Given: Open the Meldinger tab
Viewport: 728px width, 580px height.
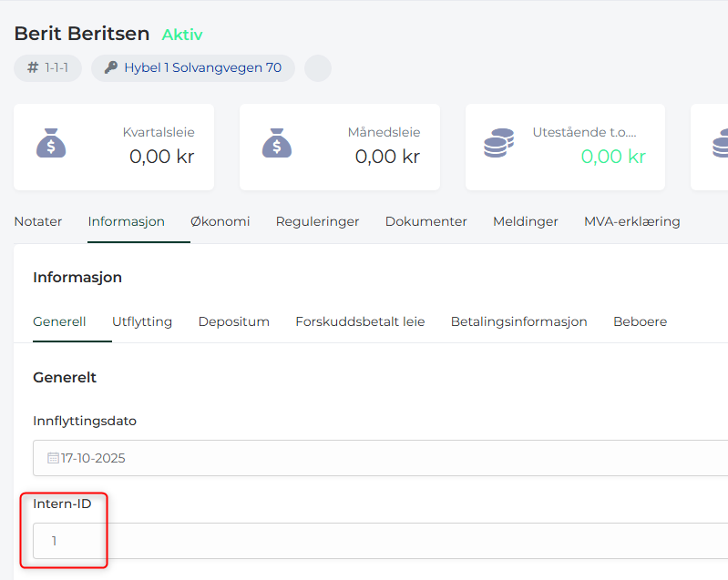Looking at the screenshot, I should tap(526, 221).
